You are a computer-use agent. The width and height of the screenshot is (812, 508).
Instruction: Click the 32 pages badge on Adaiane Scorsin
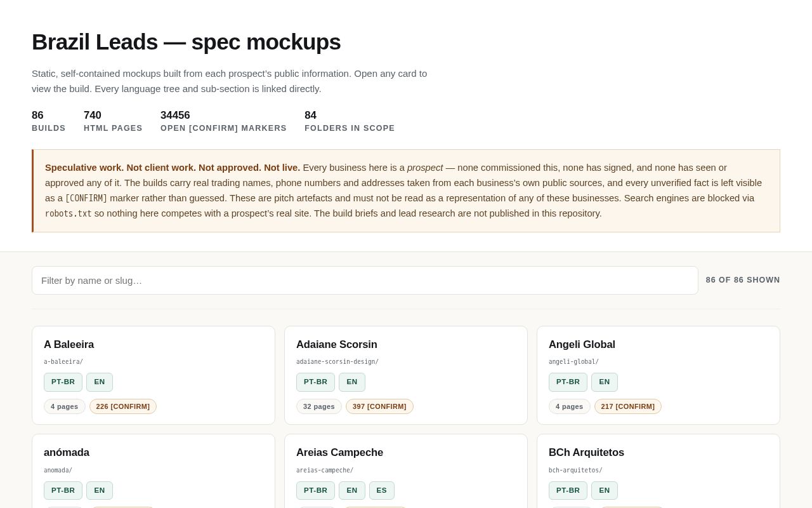coord(319,406)
